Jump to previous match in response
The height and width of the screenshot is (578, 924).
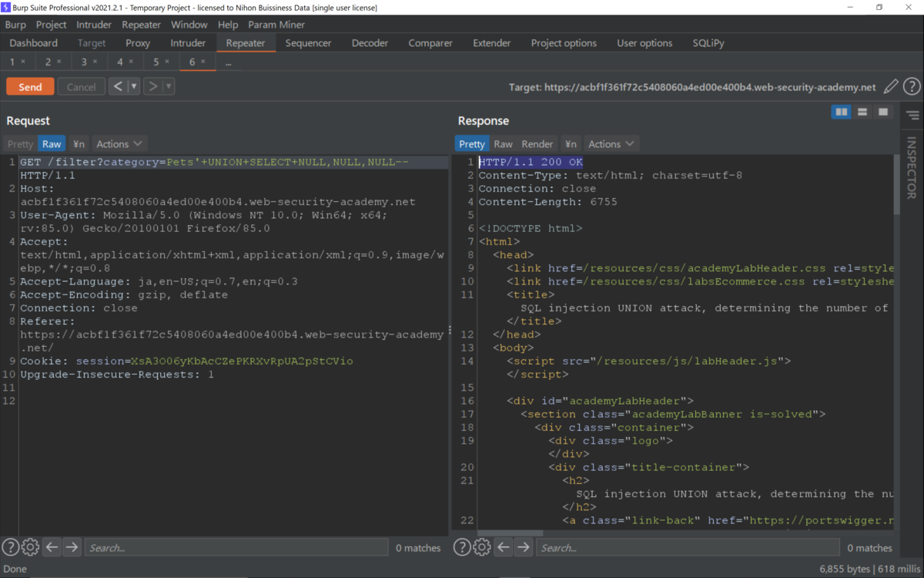point(504,547)
